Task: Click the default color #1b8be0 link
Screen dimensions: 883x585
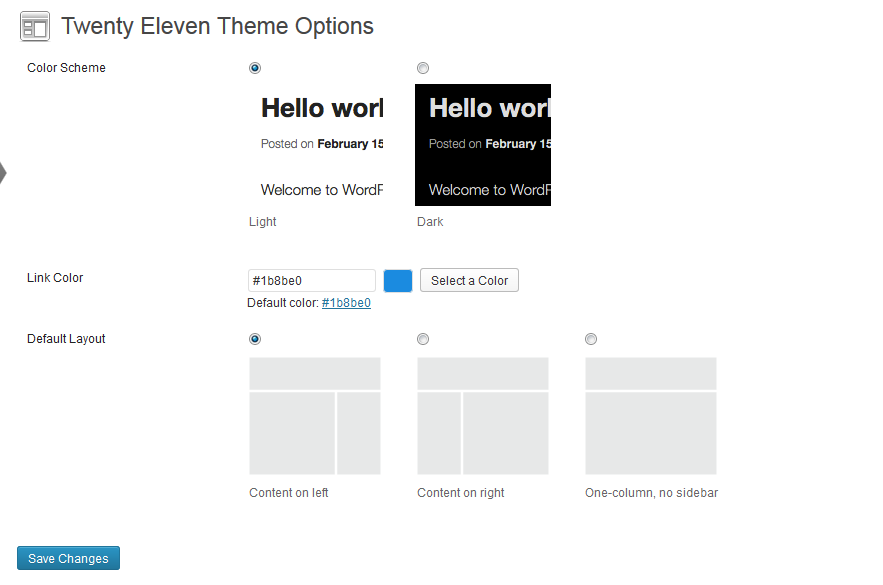Action: 346,303
